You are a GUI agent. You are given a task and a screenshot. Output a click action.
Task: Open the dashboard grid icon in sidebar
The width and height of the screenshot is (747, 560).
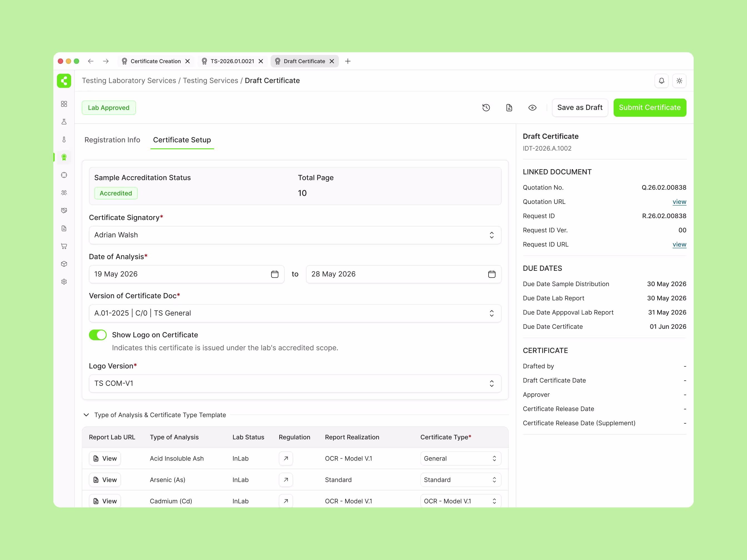click(x=64, y=104)
